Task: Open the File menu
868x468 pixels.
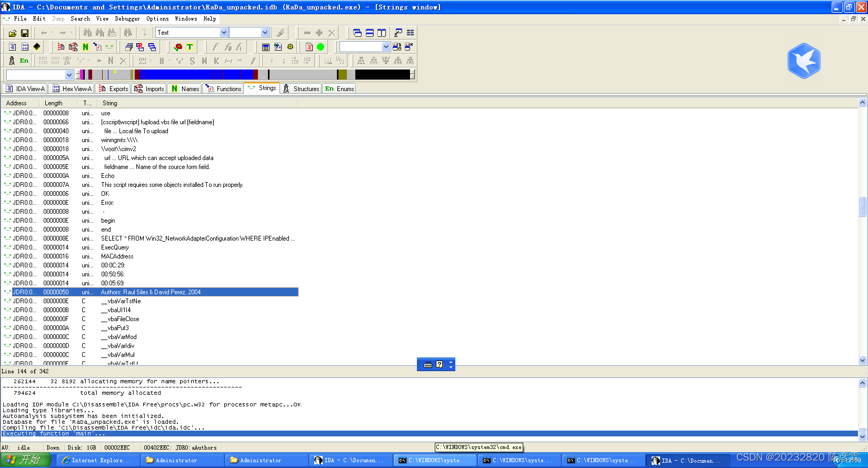Action: pyautogui.click(x=21, y=18)
